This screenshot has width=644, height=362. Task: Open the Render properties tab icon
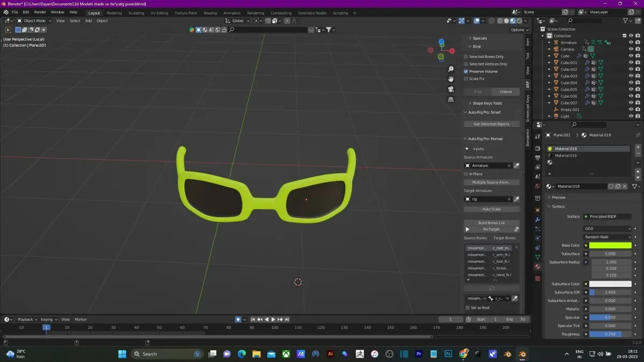pyautogui.click(x=537, y=148)
